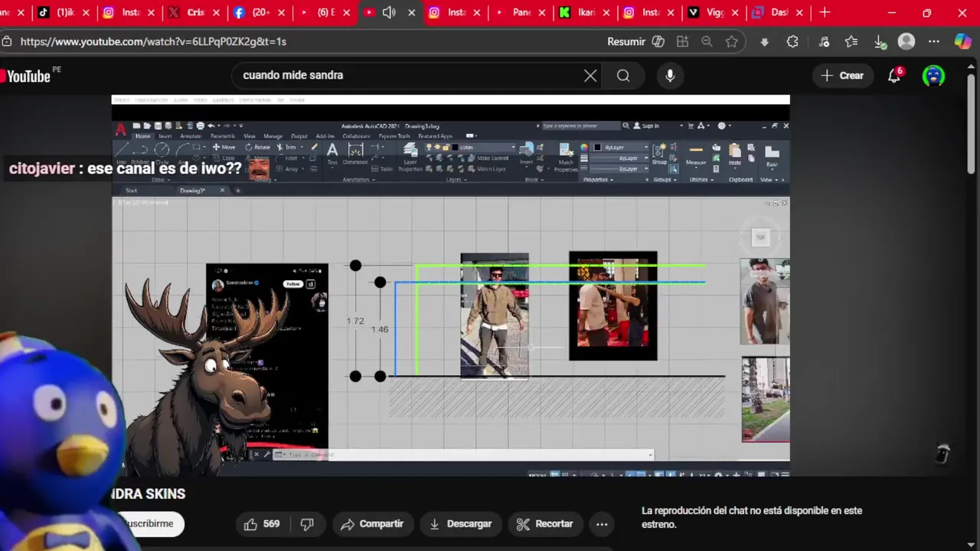Viewport: 980px width, 551px height.
Task: Open the browser Downloads panel
Action: [880, 42]
